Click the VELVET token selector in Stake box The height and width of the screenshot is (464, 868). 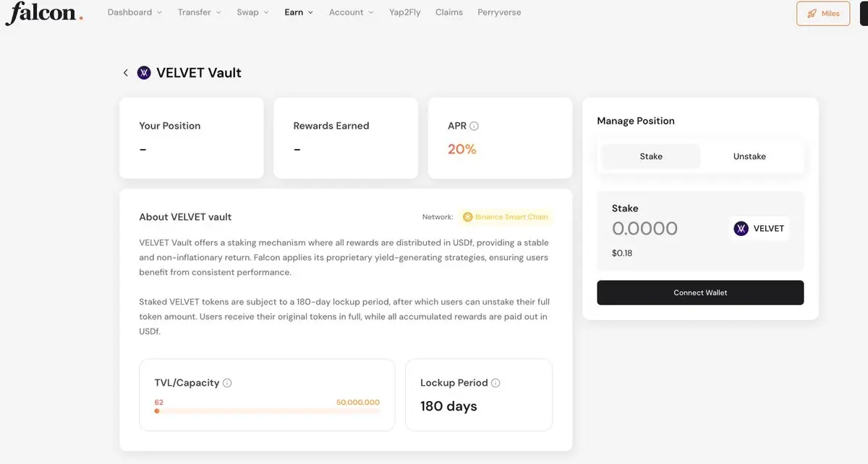759,229
